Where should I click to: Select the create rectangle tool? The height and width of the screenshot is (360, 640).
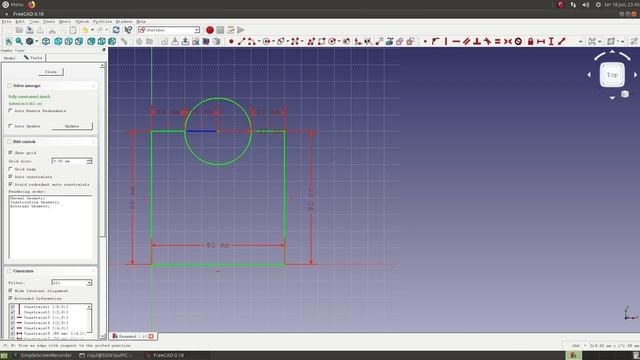322,41
